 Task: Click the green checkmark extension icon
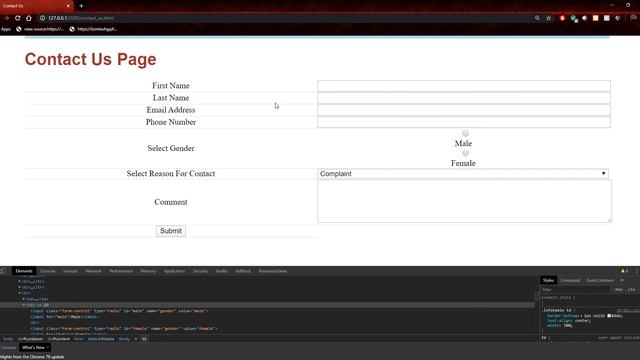[x=574, y=18]
